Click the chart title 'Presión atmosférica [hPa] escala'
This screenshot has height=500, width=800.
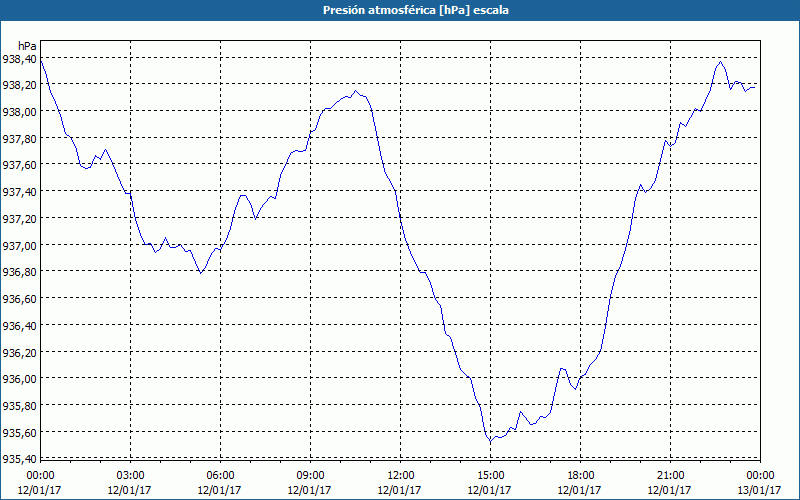(416, 10)
